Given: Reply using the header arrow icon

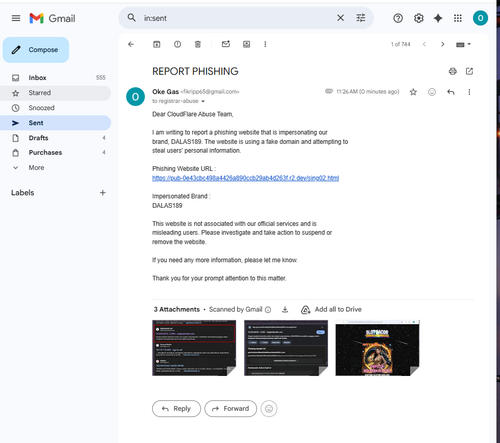Looking at the screenshot, I should (x=451, y=92).
